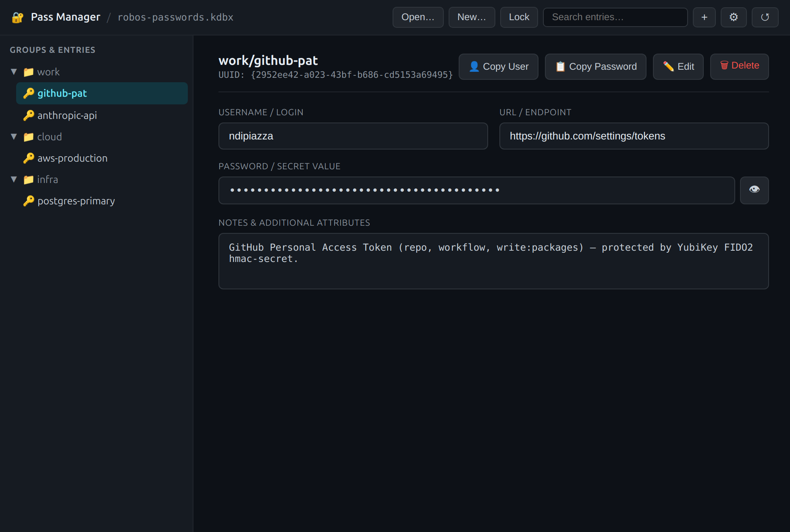Screen dimensions: 790x532
Task: Click the entry UUID text
Action: coord(336,75)
